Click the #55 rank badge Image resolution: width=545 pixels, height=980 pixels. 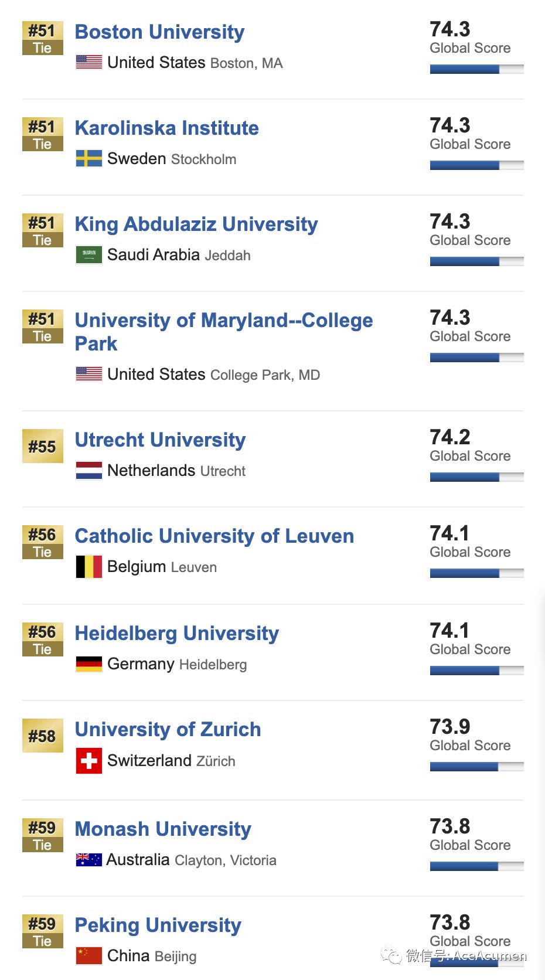pyautogui.click(x=43, y=446)
